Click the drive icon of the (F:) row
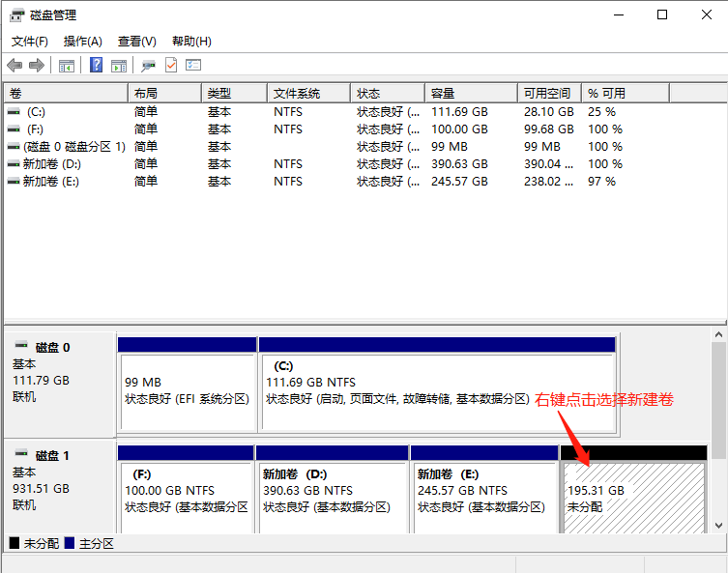This screenshot has height=573, width=728. click(14, 129)
